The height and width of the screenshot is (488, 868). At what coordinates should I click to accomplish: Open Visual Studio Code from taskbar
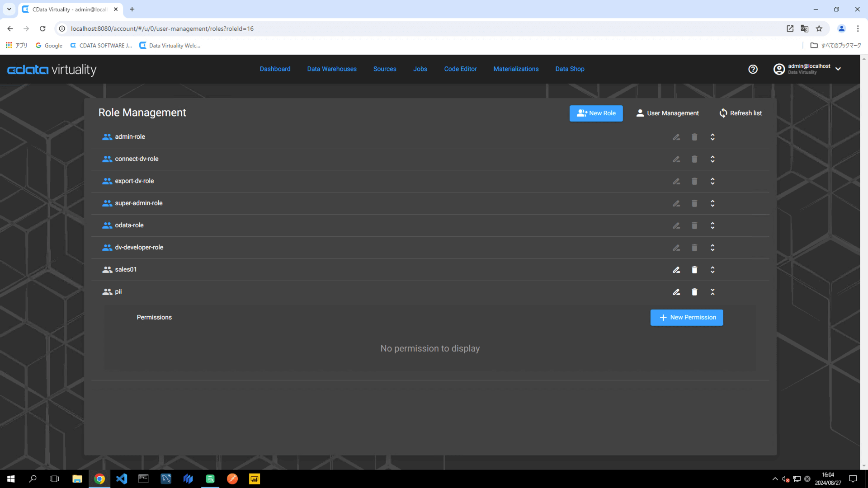pyautogui.click(x=122, y=479)
